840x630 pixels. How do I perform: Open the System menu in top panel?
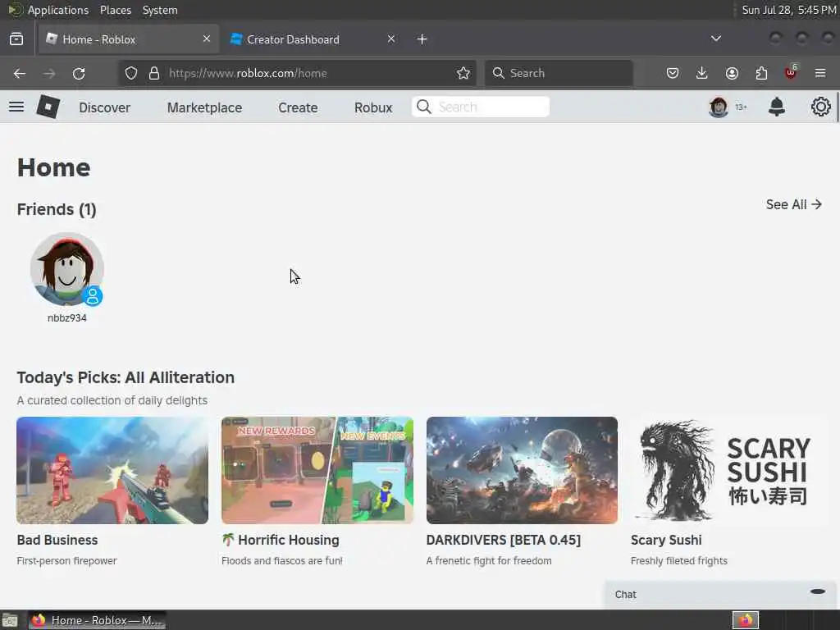160,10
